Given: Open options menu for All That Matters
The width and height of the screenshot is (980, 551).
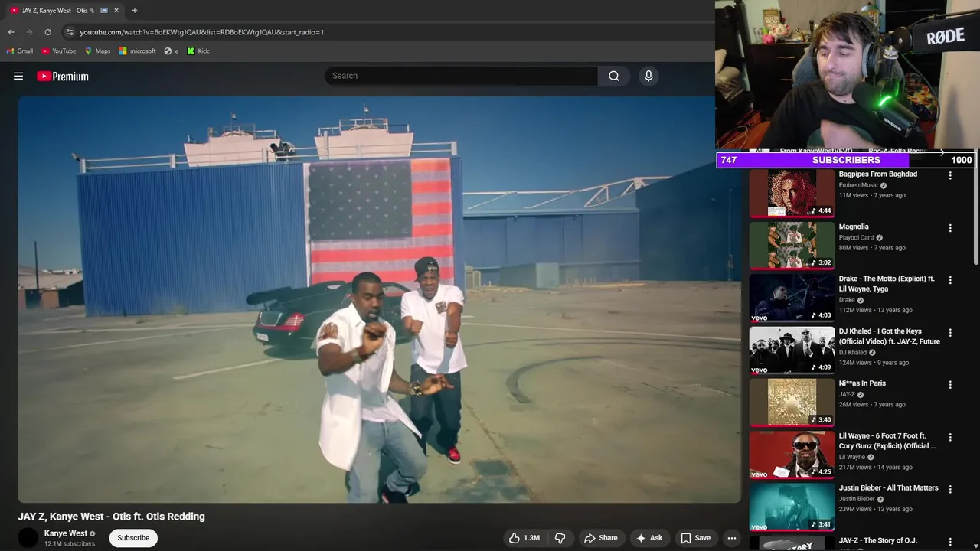Looking at the screenshot, I should coord(950,489).
